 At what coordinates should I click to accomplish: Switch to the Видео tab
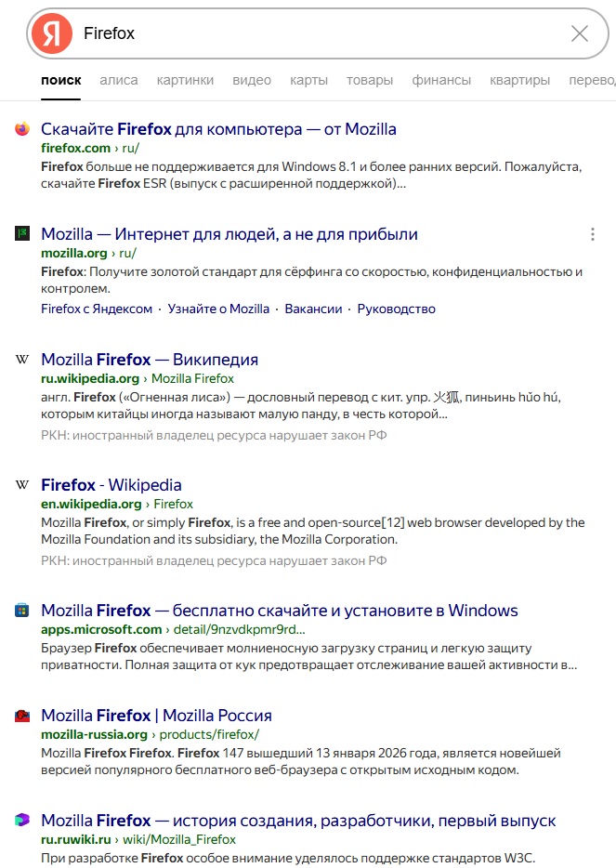(x=252, y=80)
